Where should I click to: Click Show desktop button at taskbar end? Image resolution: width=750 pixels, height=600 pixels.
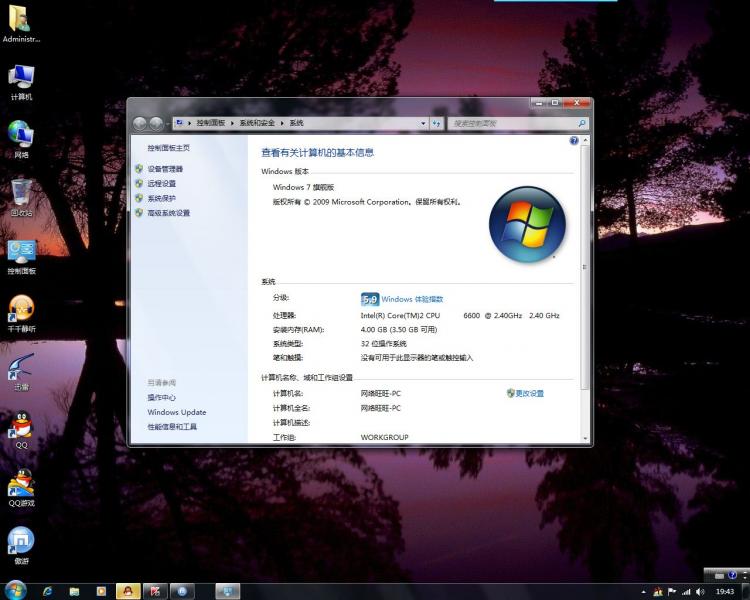point(746,592)
